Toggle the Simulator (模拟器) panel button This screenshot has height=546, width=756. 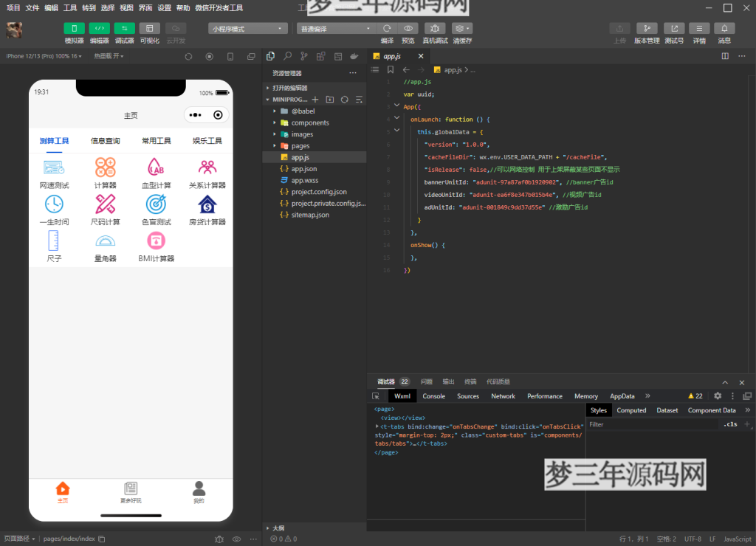tap(74, 28)
